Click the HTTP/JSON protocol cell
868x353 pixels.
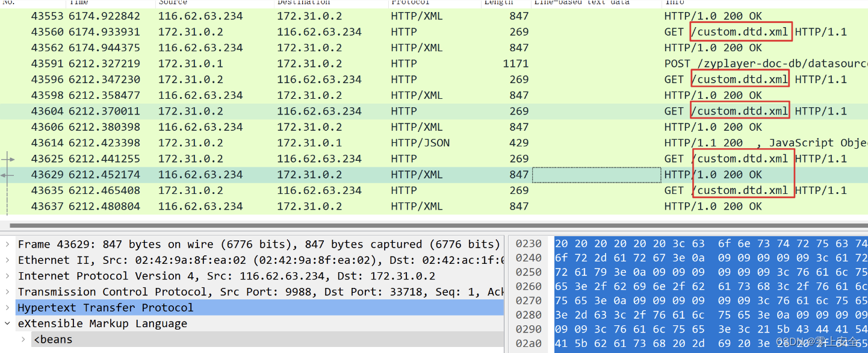click(x=420, y=143)
